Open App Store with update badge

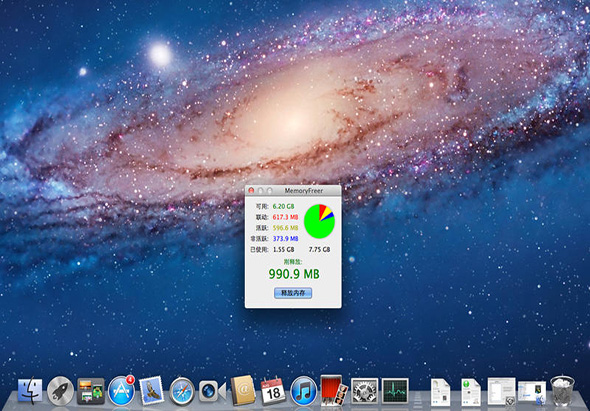click(122, 391)
